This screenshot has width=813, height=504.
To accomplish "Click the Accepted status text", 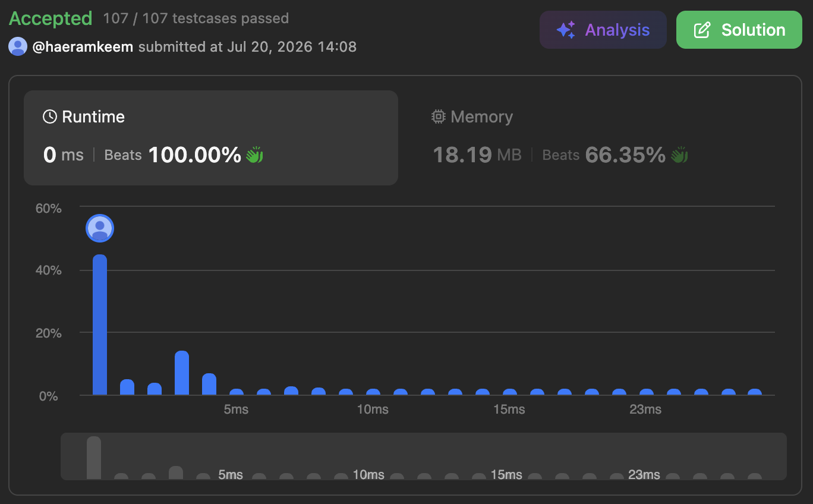I will 51,18.
